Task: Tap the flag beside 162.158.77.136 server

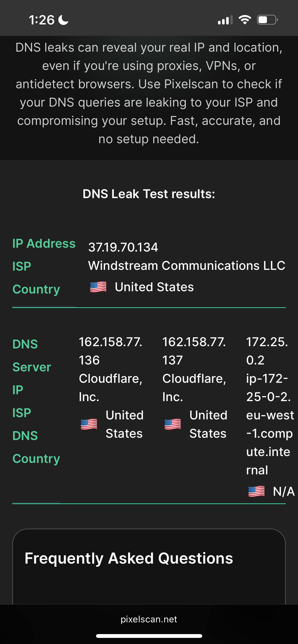Action: click(88, 424)
